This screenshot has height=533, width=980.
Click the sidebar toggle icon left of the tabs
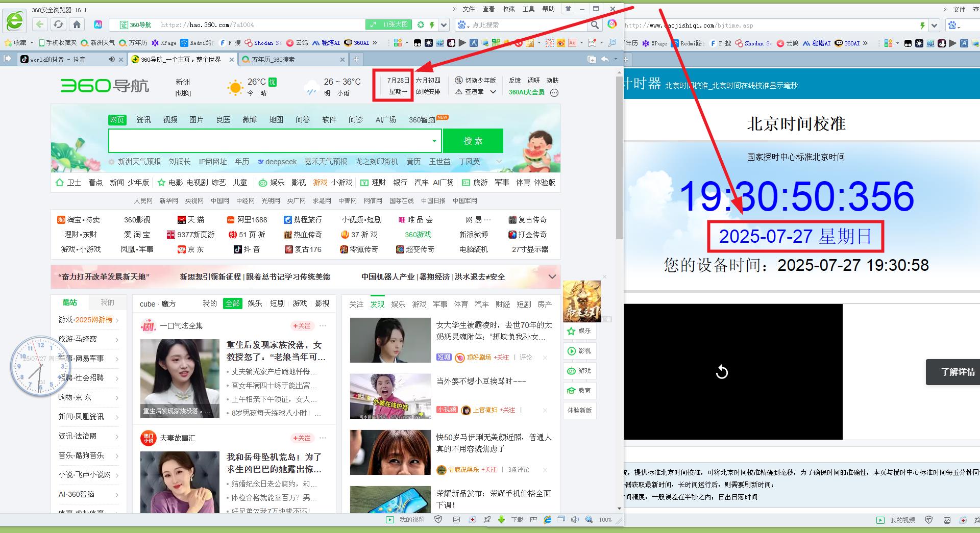tap(7, 59)
